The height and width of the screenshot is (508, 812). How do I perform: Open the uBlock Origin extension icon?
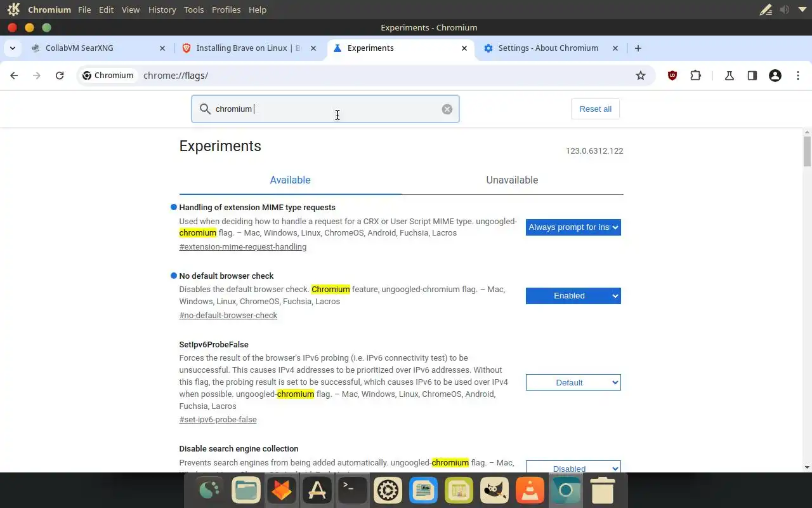point(672,76)
